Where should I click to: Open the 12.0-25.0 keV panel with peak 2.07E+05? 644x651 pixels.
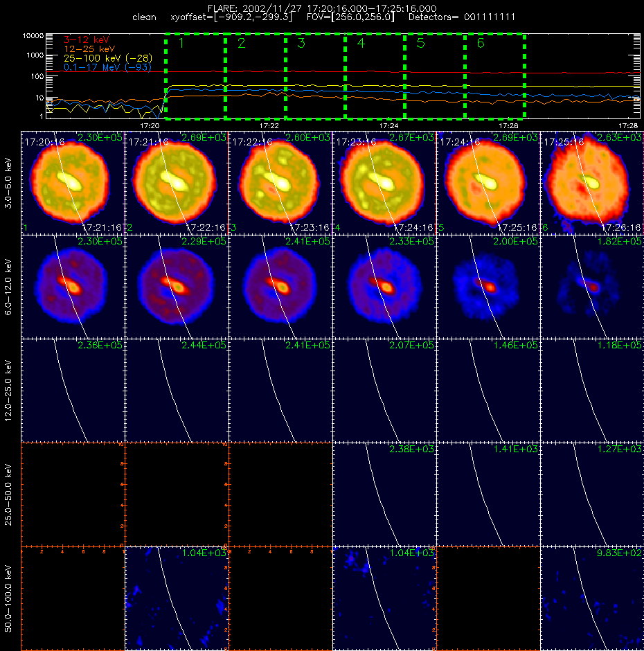click(x=384, y=391)
